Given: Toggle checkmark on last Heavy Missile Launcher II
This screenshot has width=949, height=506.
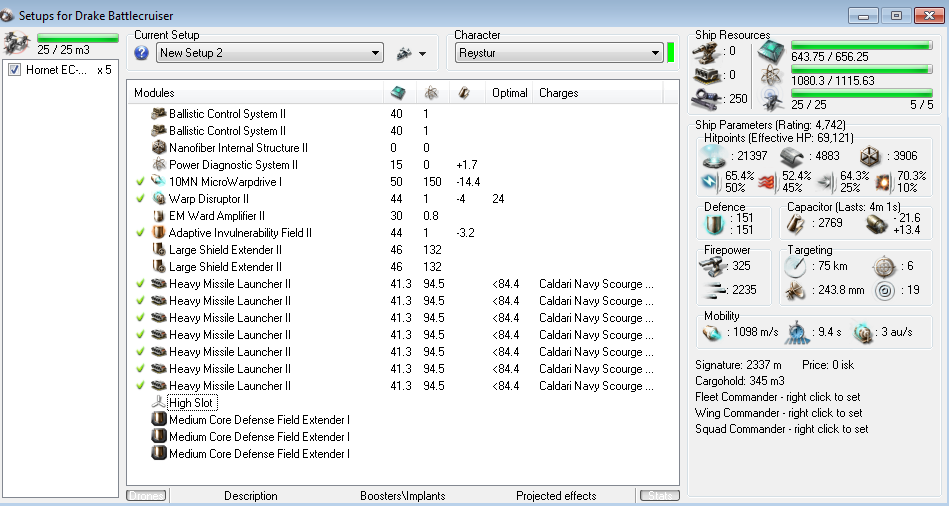Looking at the screenshot, I should click(140, 386).
